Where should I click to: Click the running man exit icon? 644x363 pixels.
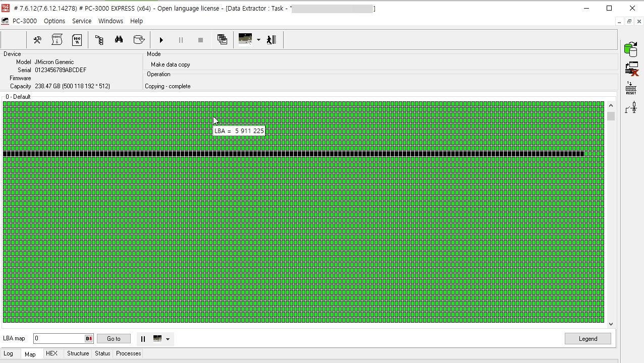pos(272,40)
